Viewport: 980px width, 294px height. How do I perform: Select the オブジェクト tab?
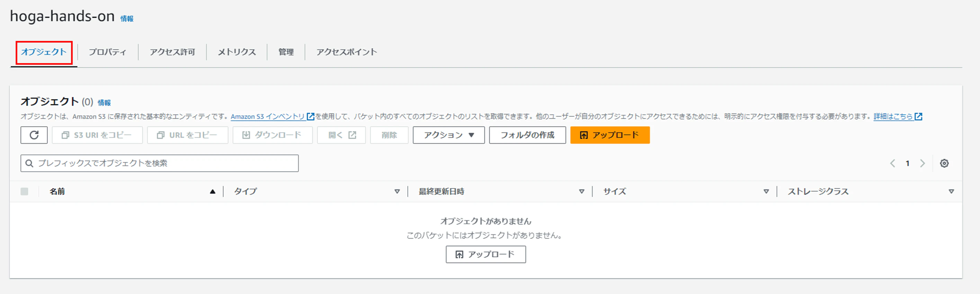tap(44, 52)
